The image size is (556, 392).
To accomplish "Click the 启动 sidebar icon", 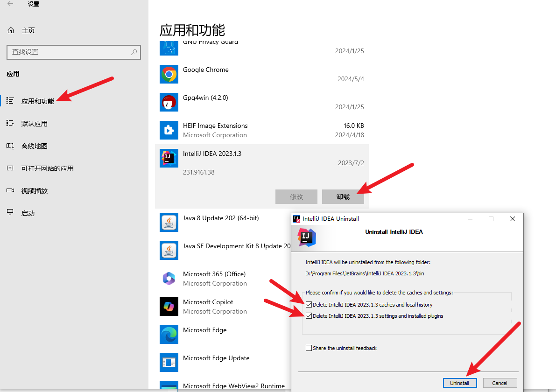I will tap(10, 213).
